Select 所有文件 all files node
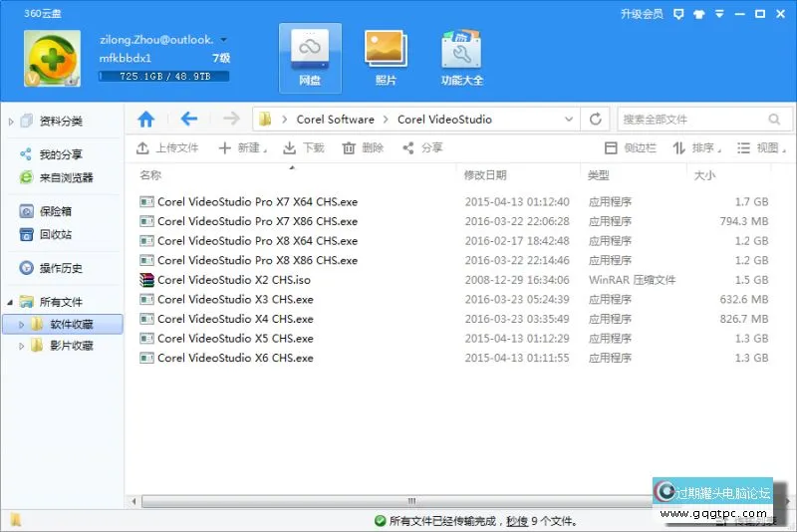Viewport: 797px width, 532px height. pos(61,302)
